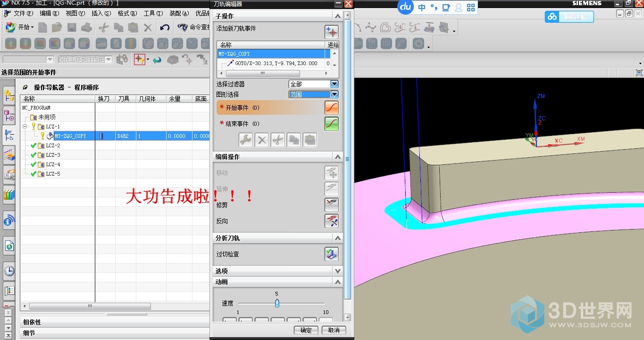Collapse the animation (动画) section
The image size is (644, 340).
point(337,282)
